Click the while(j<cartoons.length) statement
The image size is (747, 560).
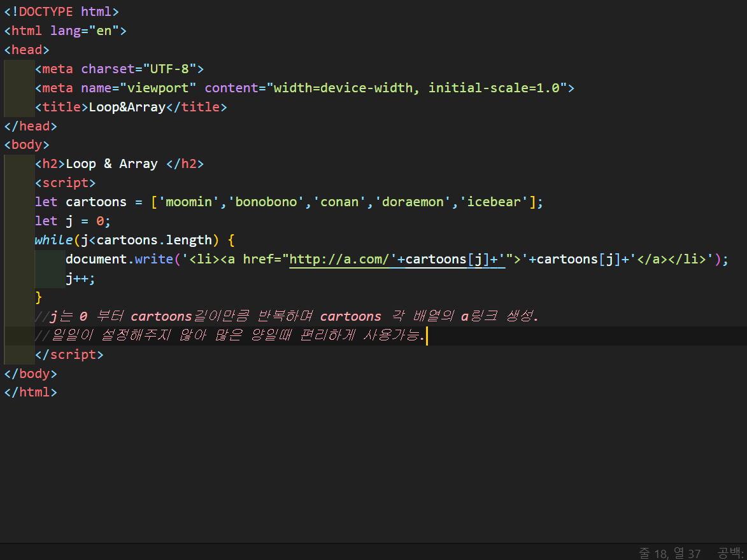tap(134, 240)
